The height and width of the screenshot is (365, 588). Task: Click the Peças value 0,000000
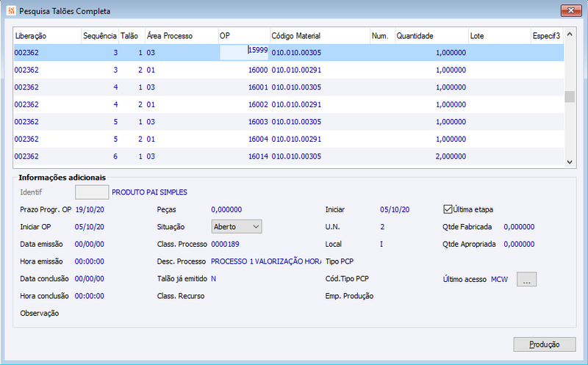click(226, 209)
